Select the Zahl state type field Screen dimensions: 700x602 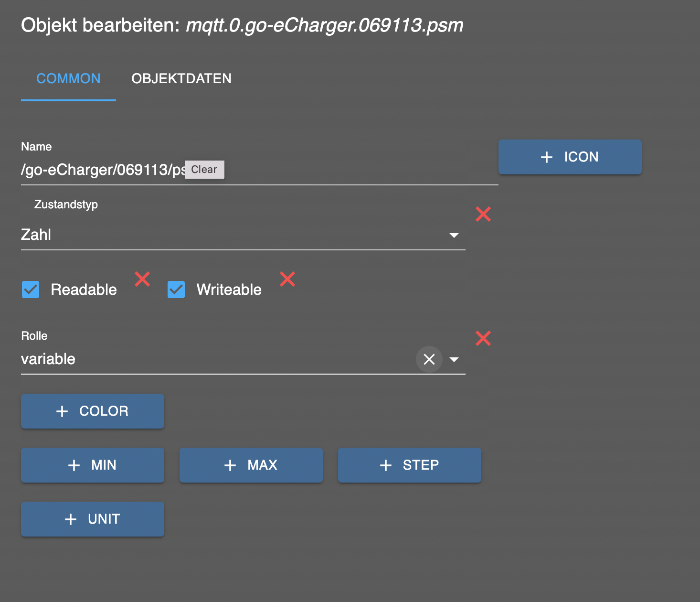229,235
